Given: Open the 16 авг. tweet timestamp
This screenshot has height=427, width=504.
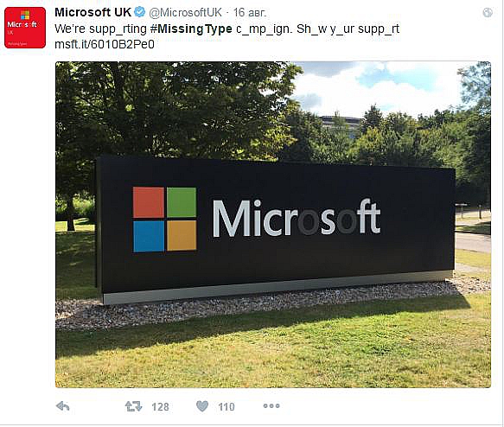Looking at the screenshot, I should click(x=250, y=12).
